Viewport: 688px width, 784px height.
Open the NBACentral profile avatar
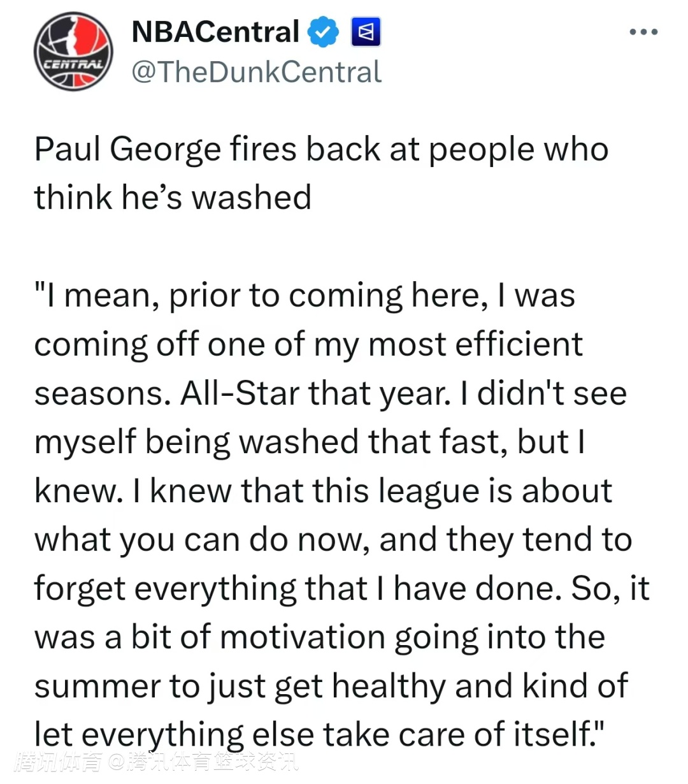73,51
